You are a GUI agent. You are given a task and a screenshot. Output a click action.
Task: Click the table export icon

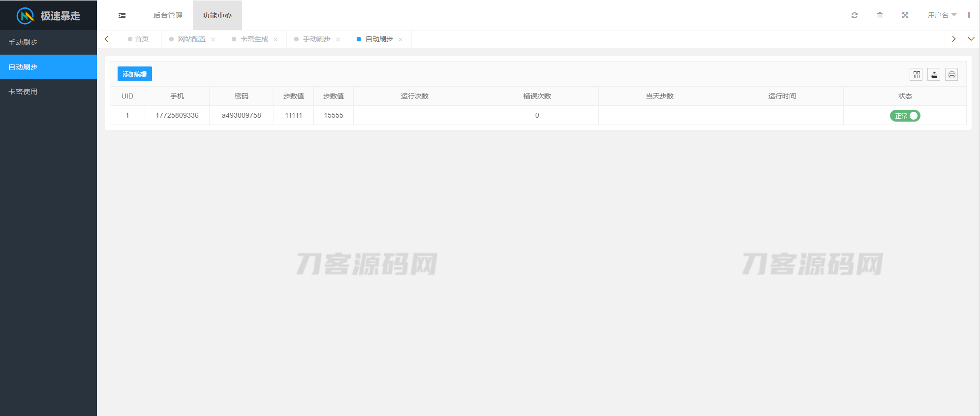point(934,75)
